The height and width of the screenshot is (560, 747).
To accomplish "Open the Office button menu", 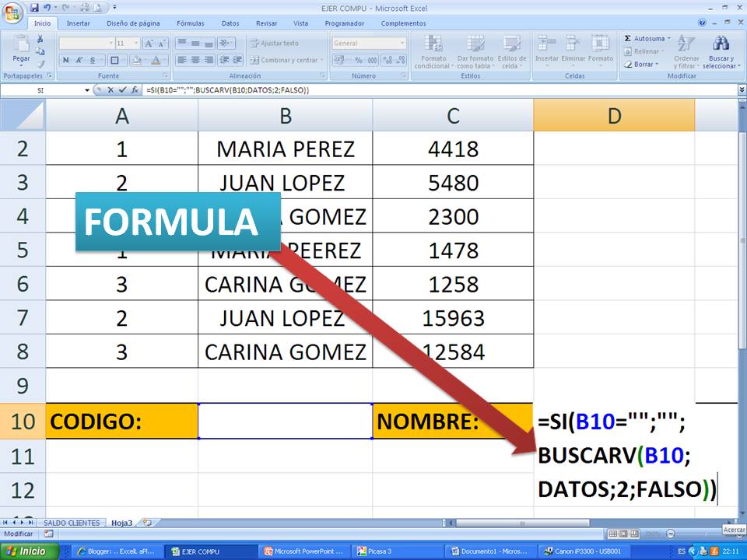I will 12,12.
